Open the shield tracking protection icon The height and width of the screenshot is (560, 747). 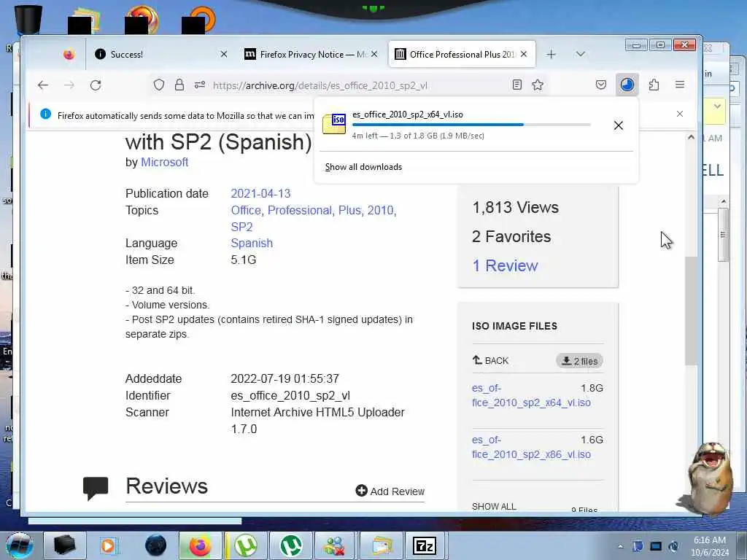[159, 85]
